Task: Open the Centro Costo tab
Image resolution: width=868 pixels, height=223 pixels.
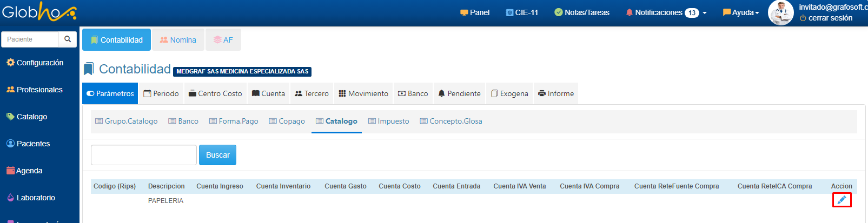Action: [215, 93]
